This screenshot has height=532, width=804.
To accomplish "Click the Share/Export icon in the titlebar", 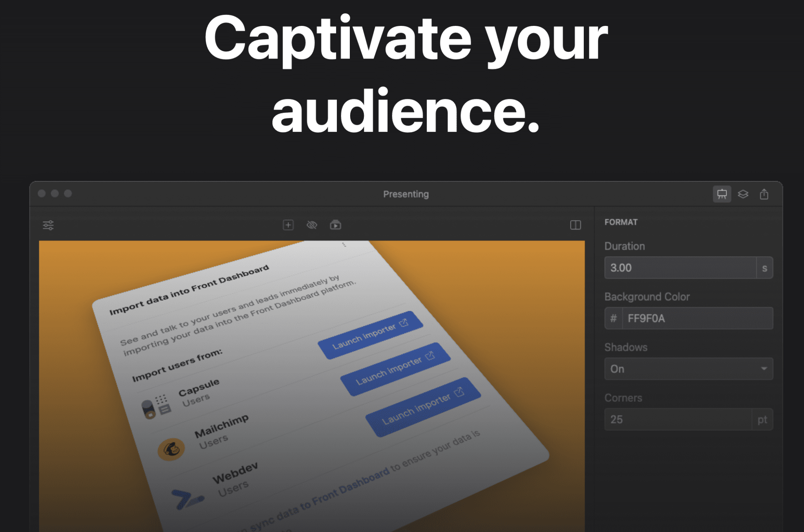I will click(764, 194).
